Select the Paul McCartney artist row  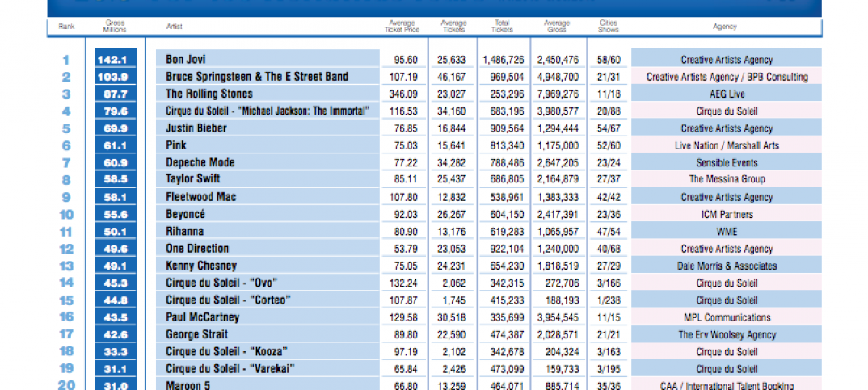click(x=203, y=317)
